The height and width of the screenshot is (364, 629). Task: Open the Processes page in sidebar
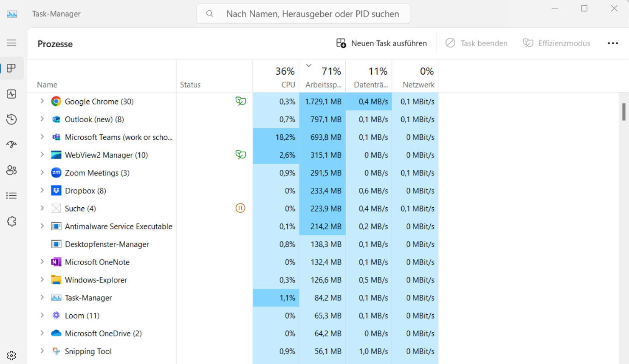point(11,68)
